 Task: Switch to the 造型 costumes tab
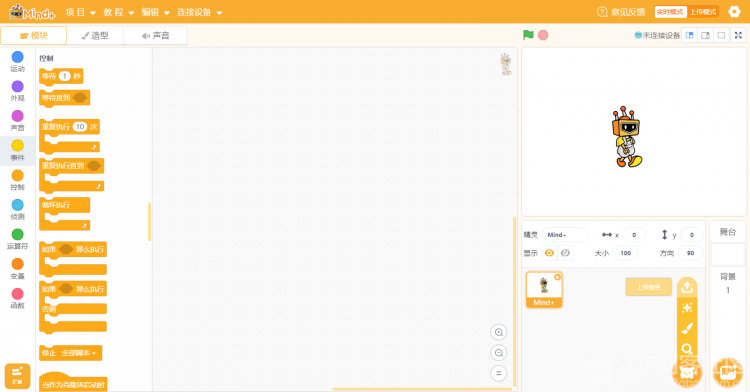coord(95,35)
